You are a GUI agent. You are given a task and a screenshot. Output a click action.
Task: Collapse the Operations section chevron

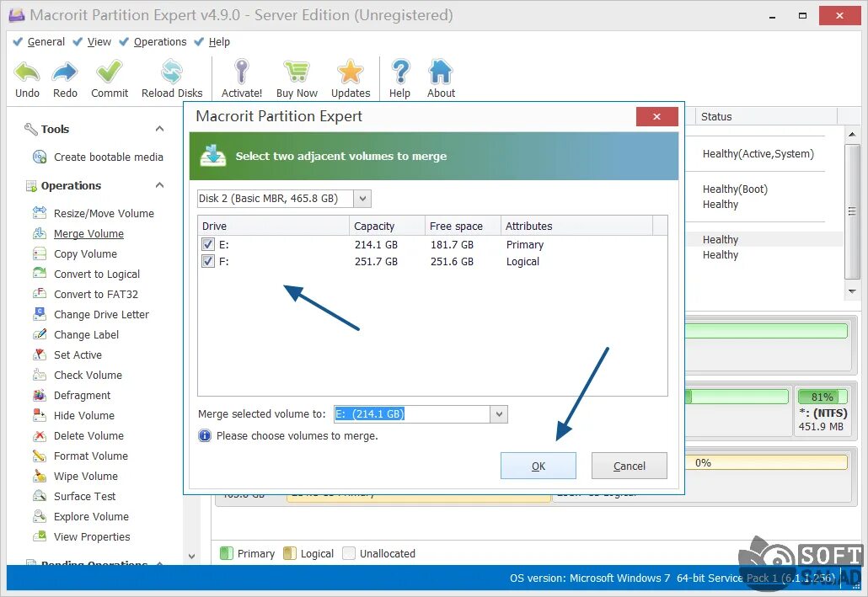click(159, 184)
